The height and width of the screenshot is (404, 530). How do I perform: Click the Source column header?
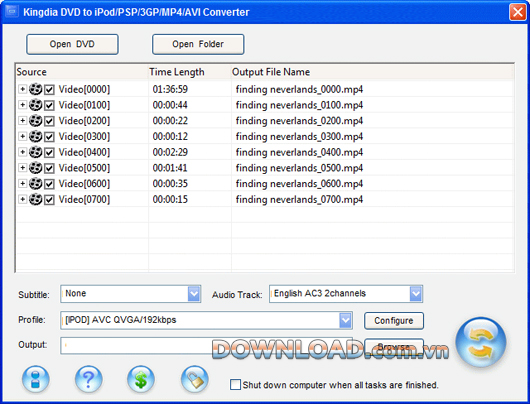pyautogui.click(x=82, y=72)
